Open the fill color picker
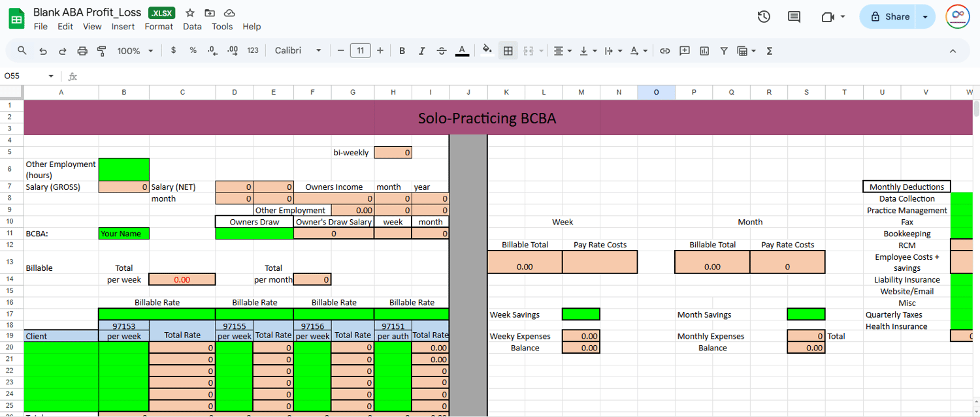Viewport: 980px width, 417px height. point(487,50)
